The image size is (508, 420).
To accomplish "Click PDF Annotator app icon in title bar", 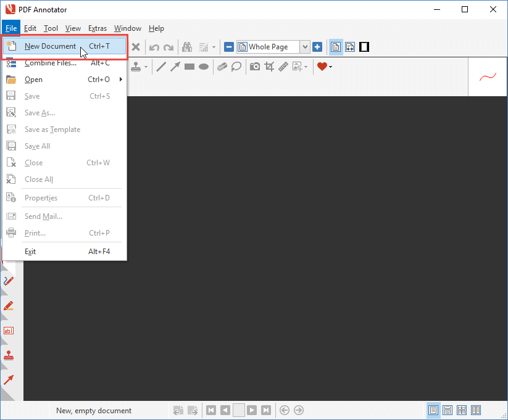I will click(10, 9).
